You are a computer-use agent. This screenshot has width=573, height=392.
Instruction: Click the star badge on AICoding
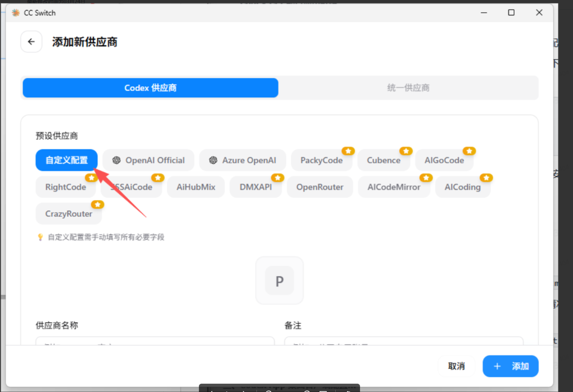tap(486, 178)
